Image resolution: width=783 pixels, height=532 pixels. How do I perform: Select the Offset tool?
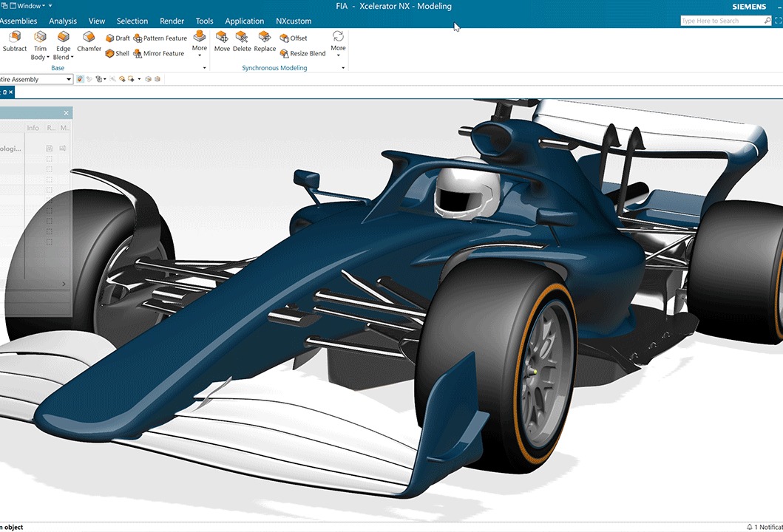(x=294, y=38)
